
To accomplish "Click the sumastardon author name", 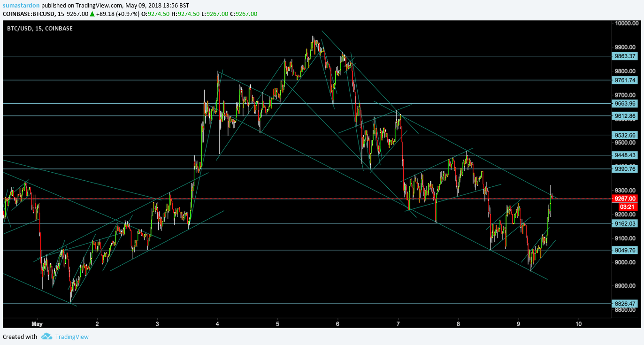I will click(x=20, y=5).
